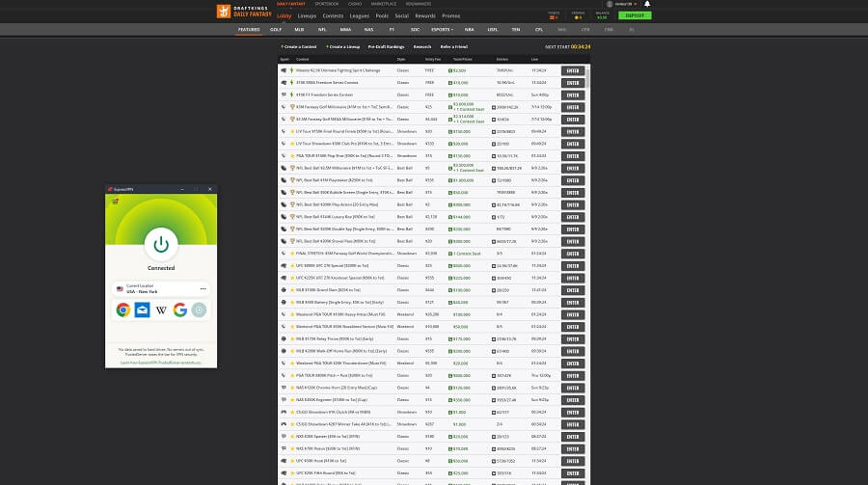
Task: Switch to the Lineups nav item
Action: 307,16
